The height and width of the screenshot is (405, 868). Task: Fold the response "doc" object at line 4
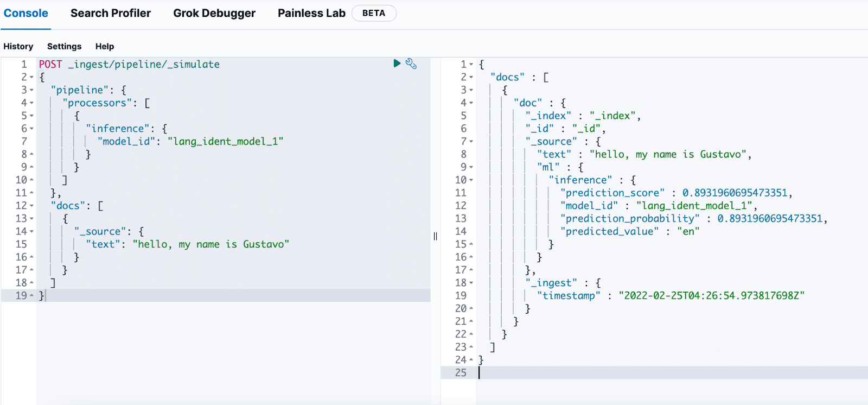pos(471,103)
